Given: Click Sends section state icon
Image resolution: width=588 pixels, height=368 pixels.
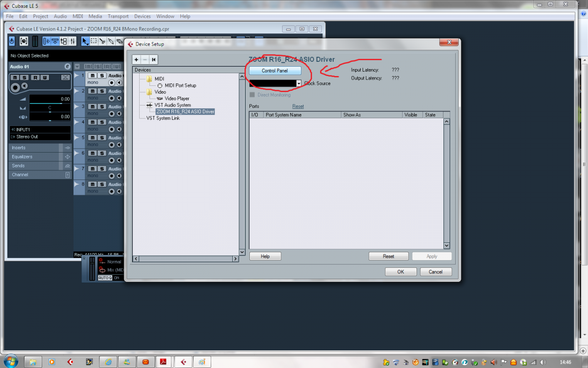Looking at the screenshot, I should (68, 166).
